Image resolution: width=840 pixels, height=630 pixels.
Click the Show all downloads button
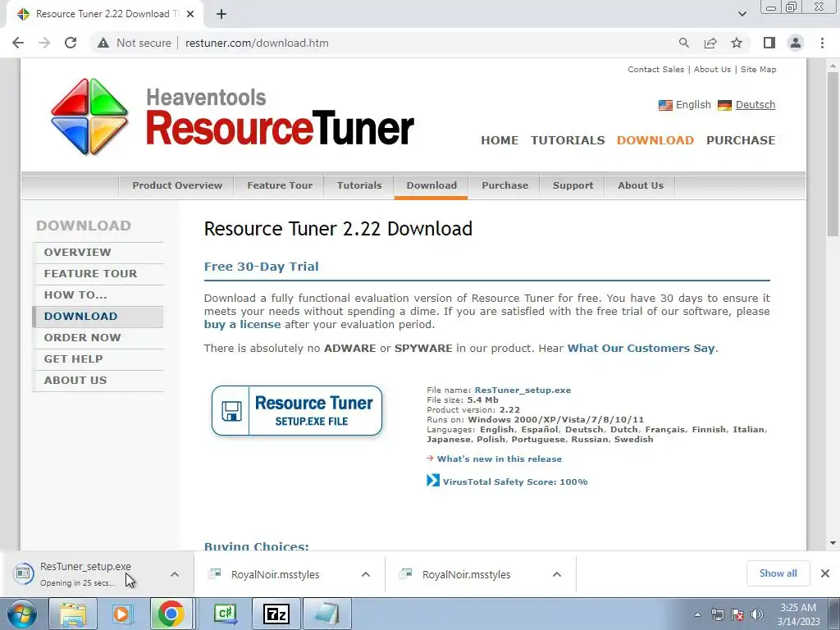[778, 573]
